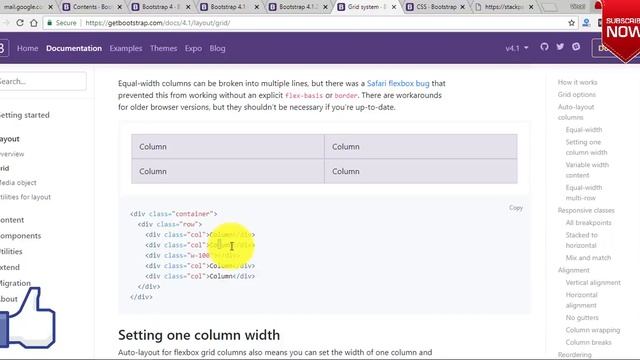Open Media object sidebar link

(18, 182)
